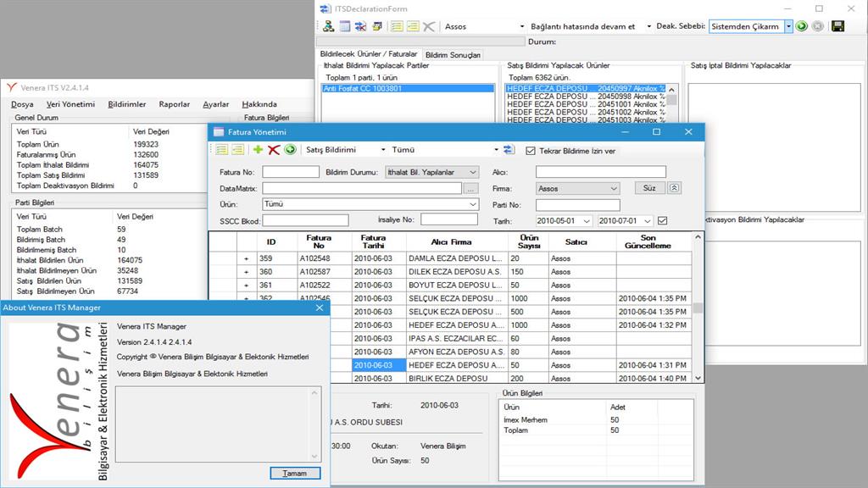This screenshot has height=488, width=868.
Task: Save data with the disk icon on ITSDeclarationForm toolbar
Action: point(836,26)
